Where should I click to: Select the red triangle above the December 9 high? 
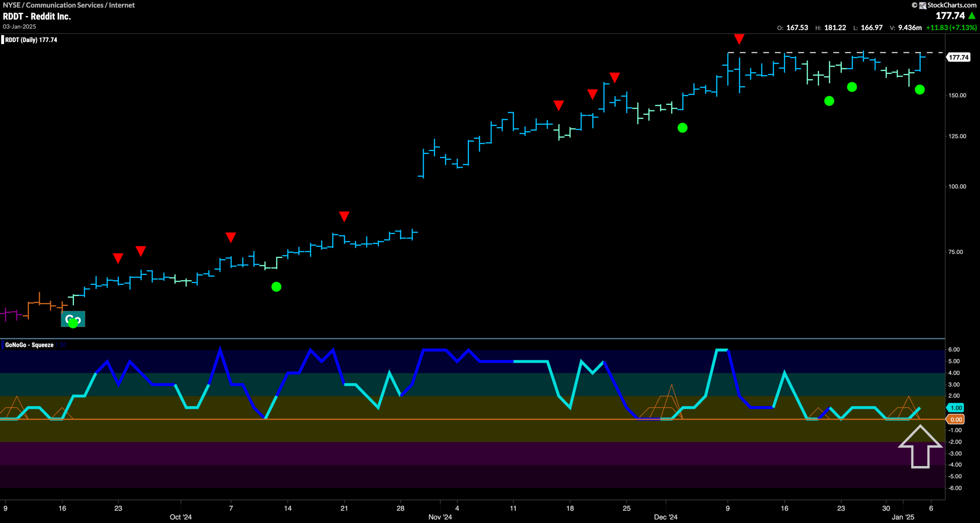(739, 39)
